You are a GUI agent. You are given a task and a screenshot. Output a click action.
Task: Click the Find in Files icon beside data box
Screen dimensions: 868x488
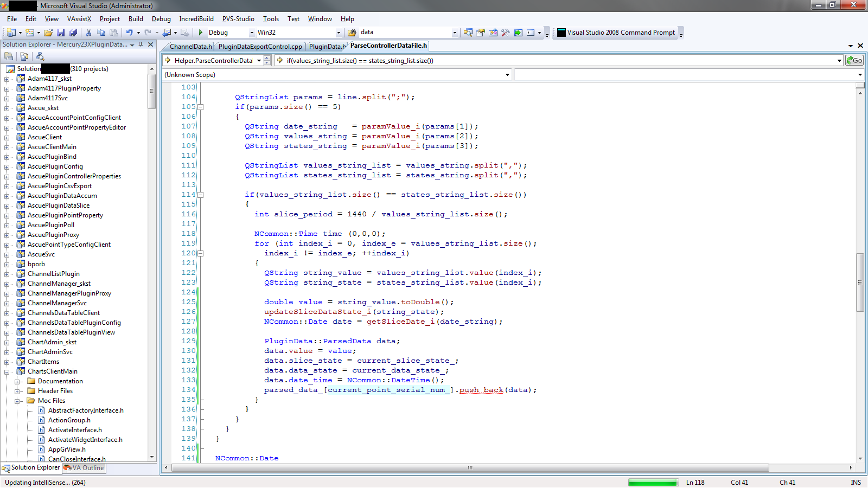pyautogui.click(x=352, y=33)
